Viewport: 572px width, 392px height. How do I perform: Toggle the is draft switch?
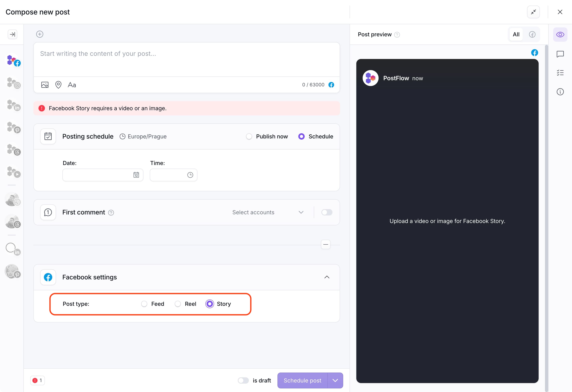click(x=243, y=380)
